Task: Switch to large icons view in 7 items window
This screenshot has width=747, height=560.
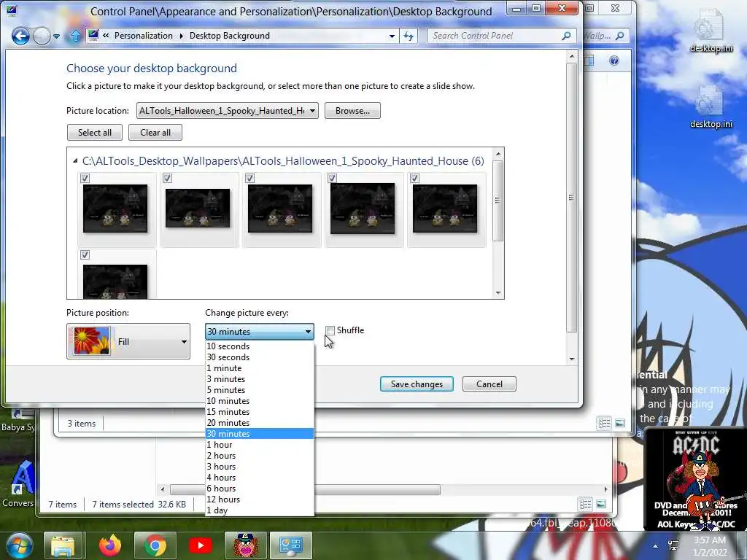Action: (x=601, y=504)
